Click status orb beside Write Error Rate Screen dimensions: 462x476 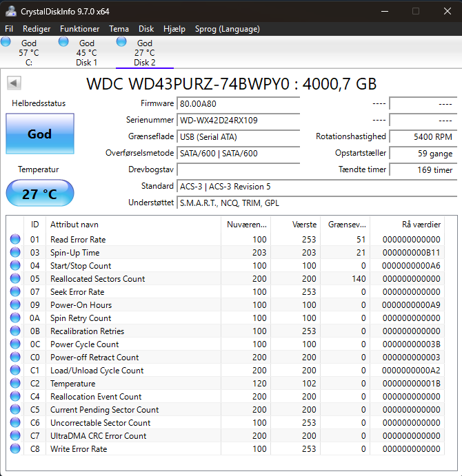pos(15,448)
